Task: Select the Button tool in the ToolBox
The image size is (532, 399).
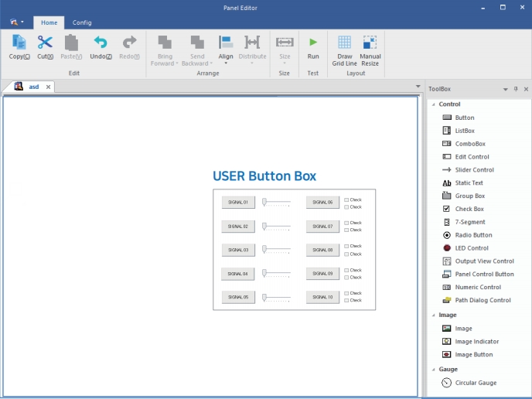Action: tap(459, 118)
